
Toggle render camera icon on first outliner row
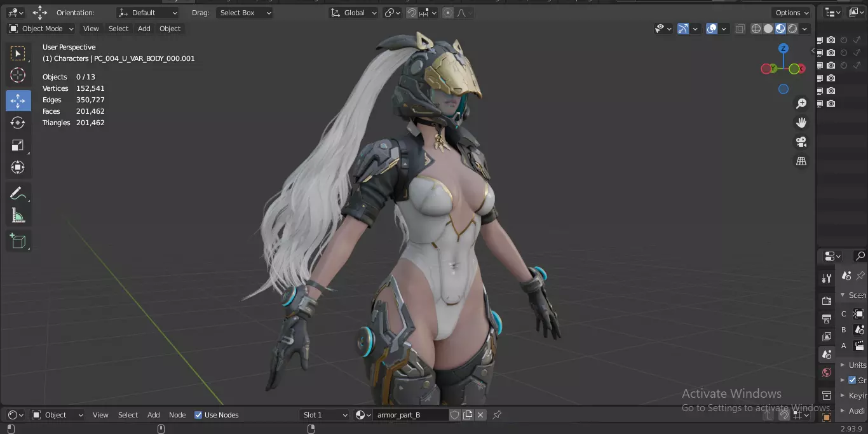831,40
